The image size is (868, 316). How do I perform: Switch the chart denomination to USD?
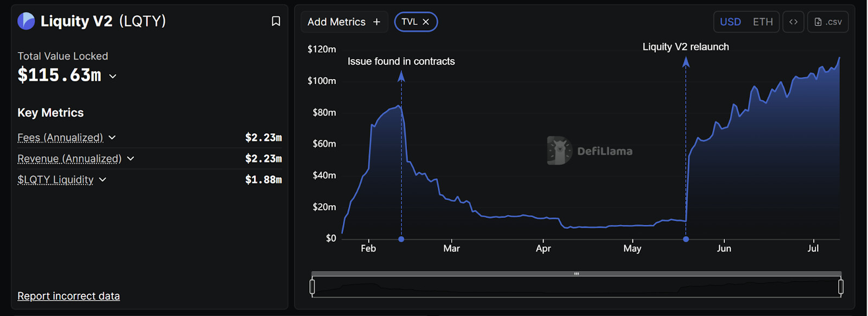point(730,22)
